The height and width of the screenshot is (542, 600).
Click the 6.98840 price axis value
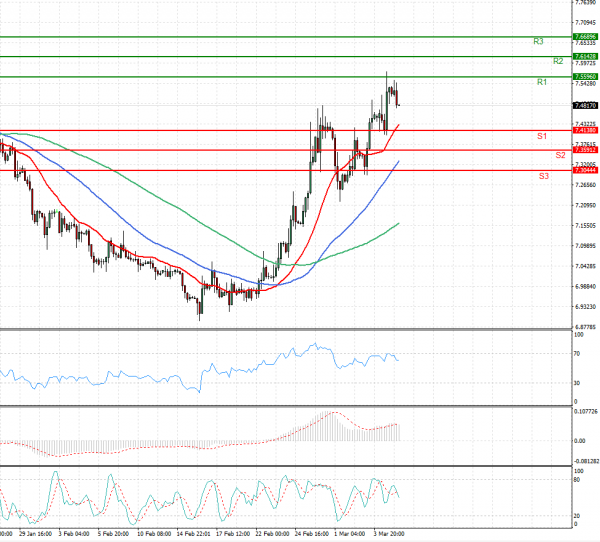585,287
